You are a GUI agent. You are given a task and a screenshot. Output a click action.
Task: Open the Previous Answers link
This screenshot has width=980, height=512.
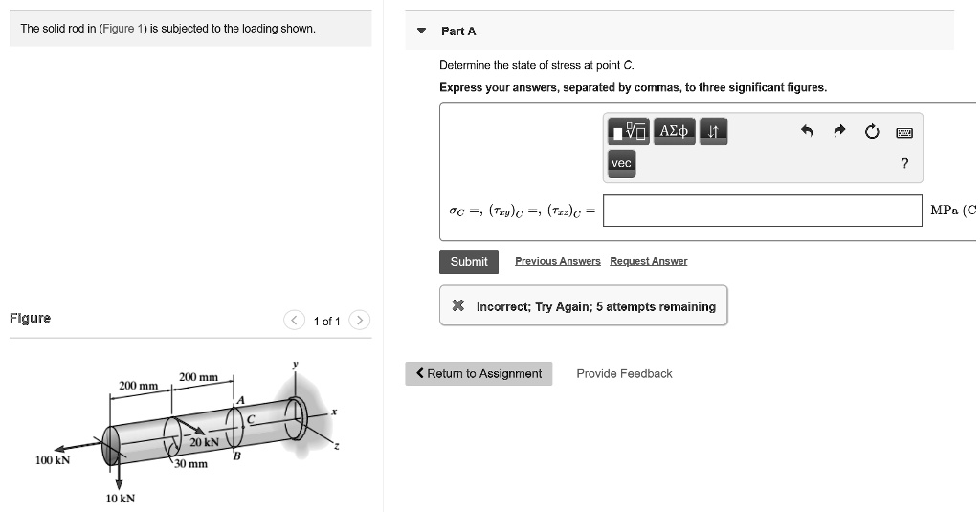point(557,261)
